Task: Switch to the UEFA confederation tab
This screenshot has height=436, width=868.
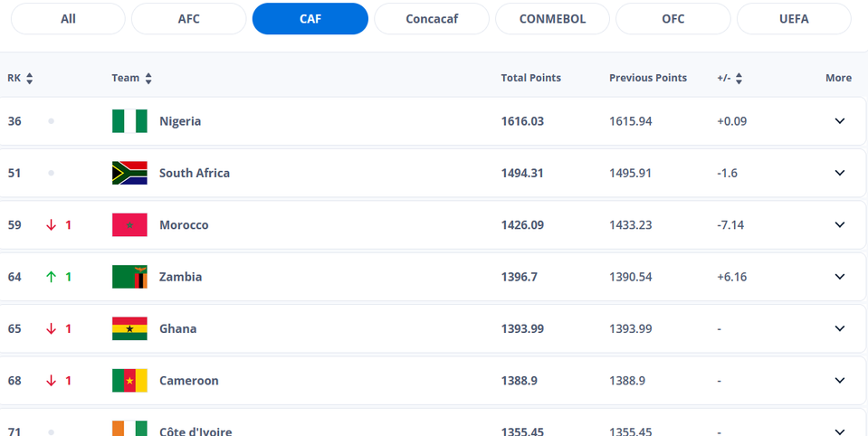Action: pyautogui.click(x=794, y=19)
